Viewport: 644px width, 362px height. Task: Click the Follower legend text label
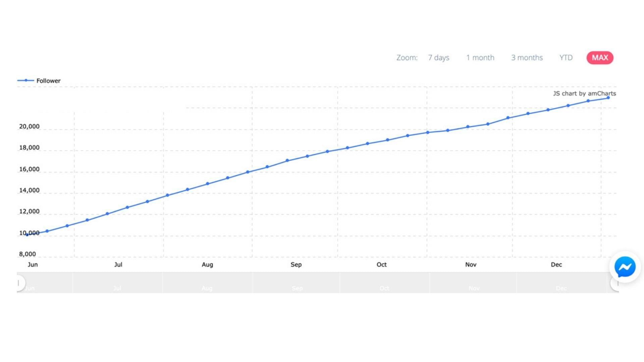48,81
